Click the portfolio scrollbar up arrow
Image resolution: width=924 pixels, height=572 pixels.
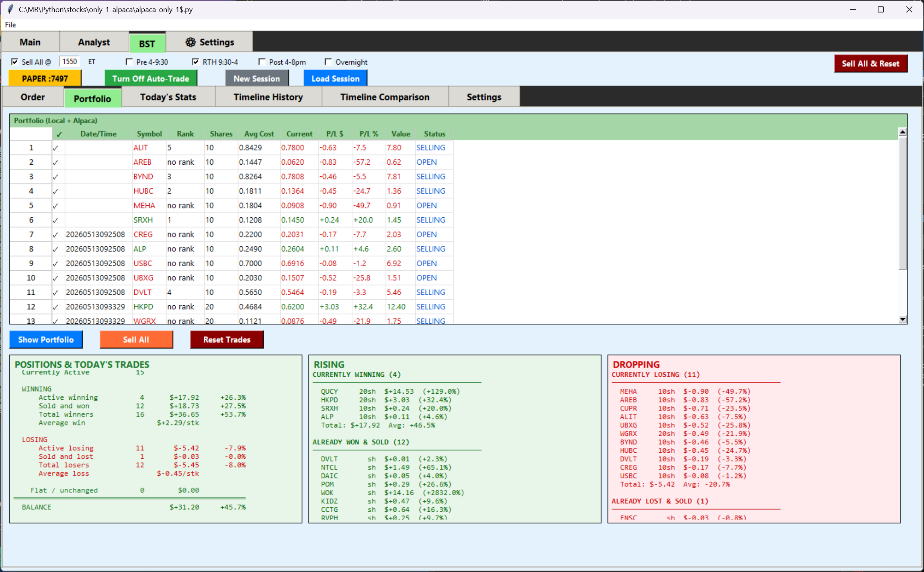[x=902, y=132]
